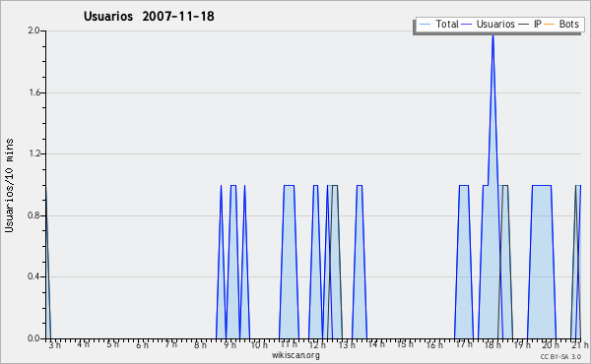This screenshot has height=364, width=591.
Task: Click the y-axis value 0.8
Action: point(33,215)
